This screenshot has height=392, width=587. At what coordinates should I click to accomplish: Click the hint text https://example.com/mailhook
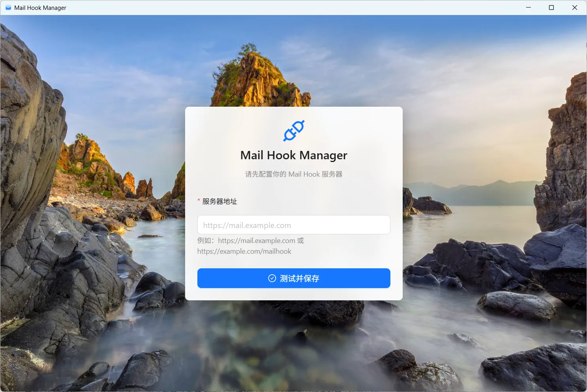(244, 251)
